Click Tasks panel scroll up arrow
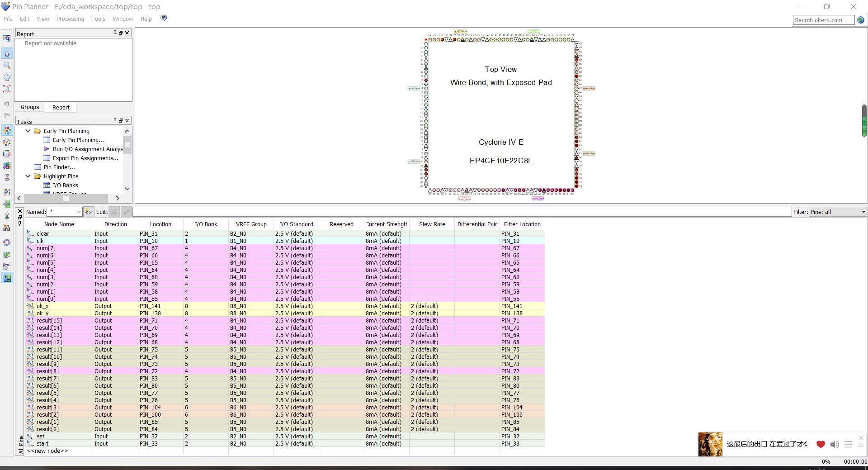 click(x=127, y=131)
